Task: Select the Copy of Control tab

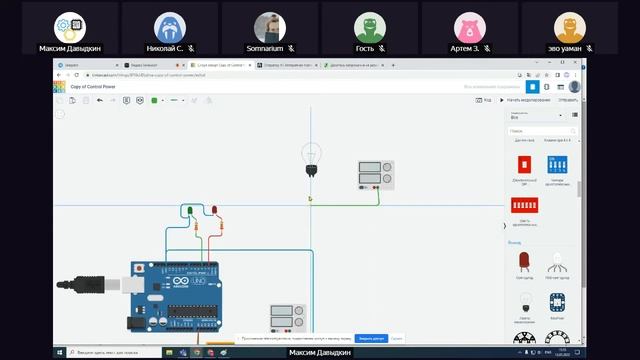Action: 220,65
